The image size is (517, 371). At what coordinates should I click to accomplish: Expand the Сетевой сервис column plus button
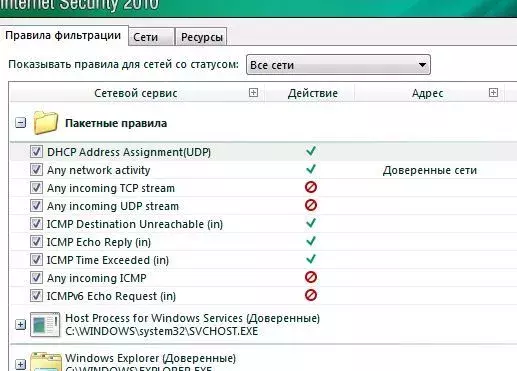tap(253, 92)
